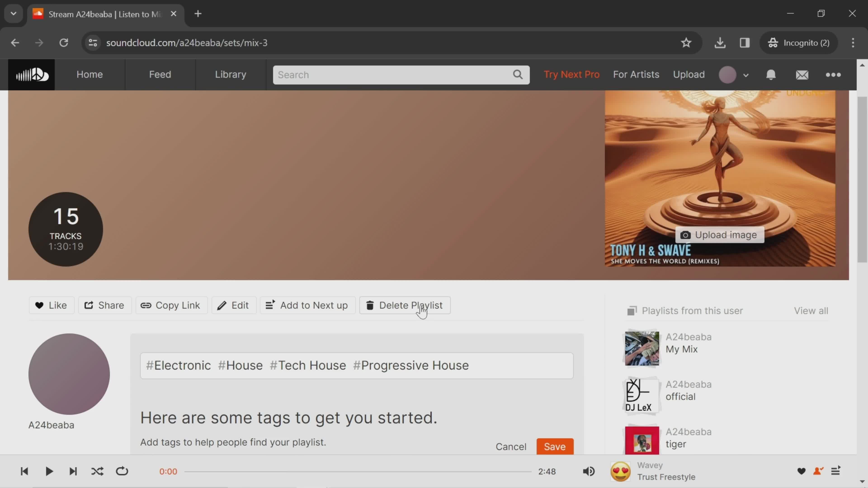The image size is (868, 488).
Task: Toggle like on Wavey Trust Freestyle
Action: [x=802, y=471]
